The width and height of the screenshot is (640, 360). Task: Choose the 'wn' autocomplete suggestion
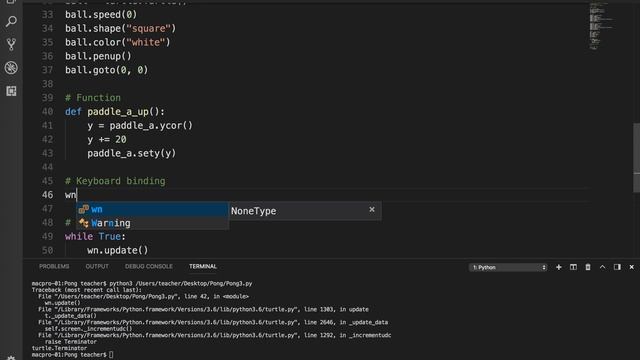point(153,209)
